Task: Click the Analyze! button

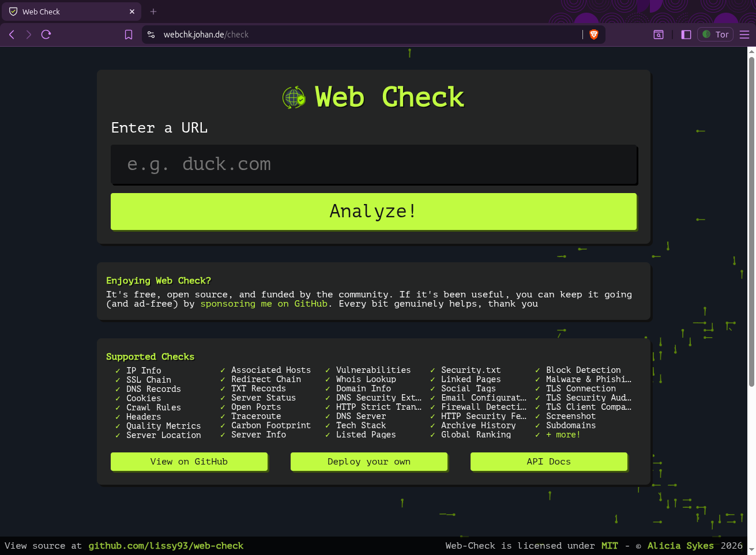Action: pos(374,212)
